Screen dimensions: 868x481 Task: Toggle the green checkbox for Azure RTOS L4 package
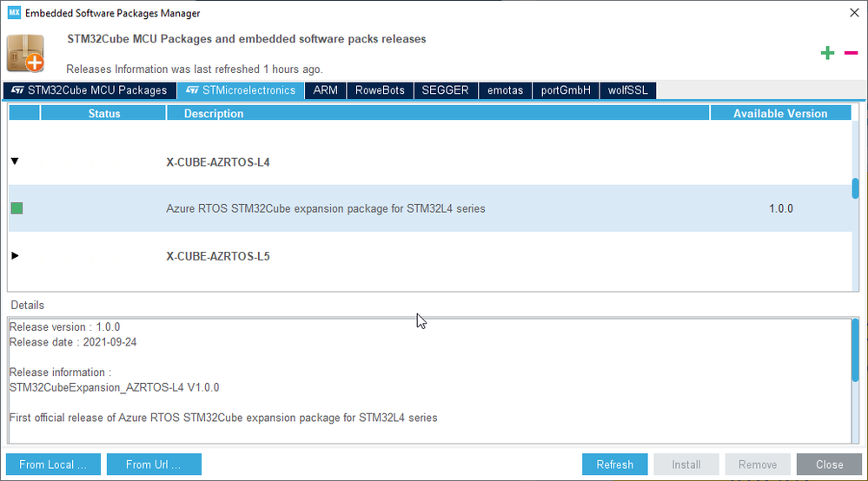(17, 208)
